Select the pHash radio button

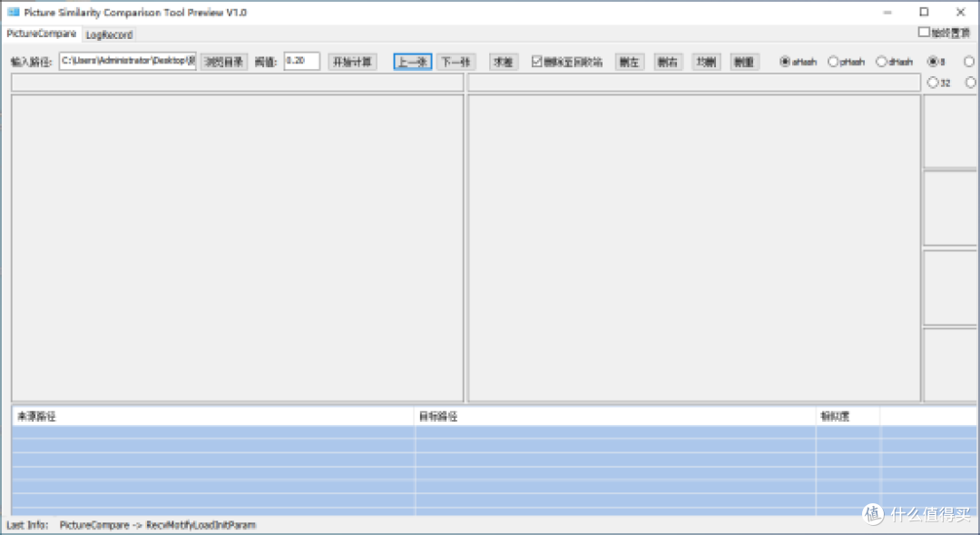(x=833, y=61)
